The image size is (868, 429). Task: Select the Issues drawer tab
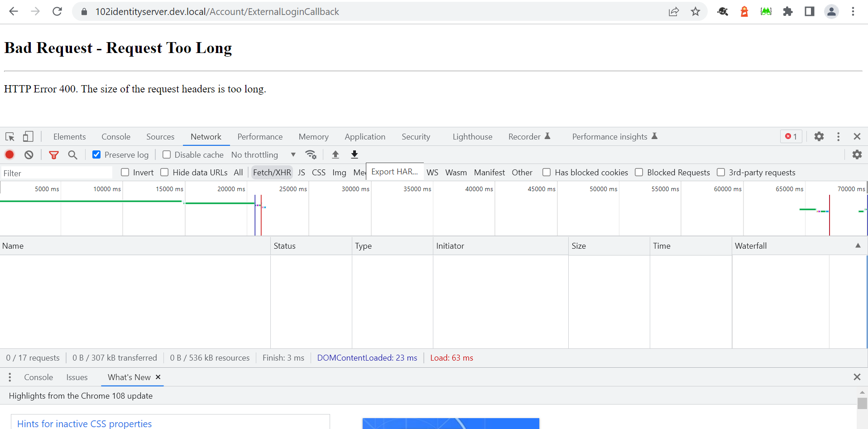(77, 377)
